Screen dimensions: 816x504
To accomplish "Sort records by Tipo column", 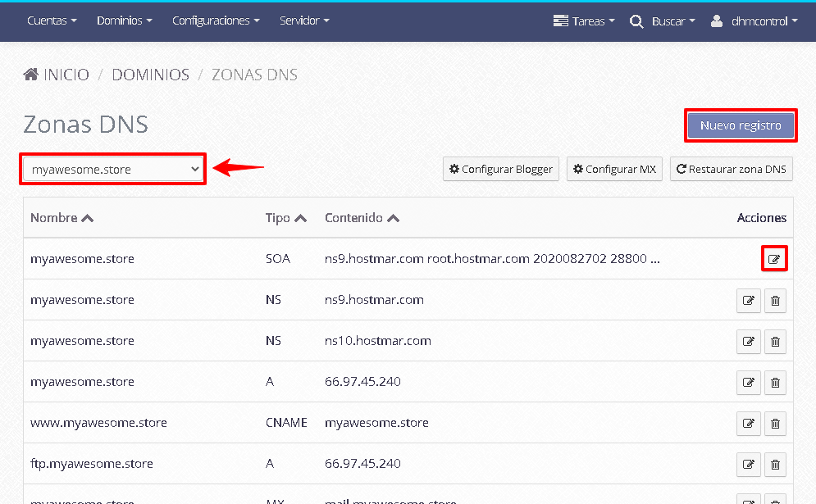I will click(x=286, y=218).
